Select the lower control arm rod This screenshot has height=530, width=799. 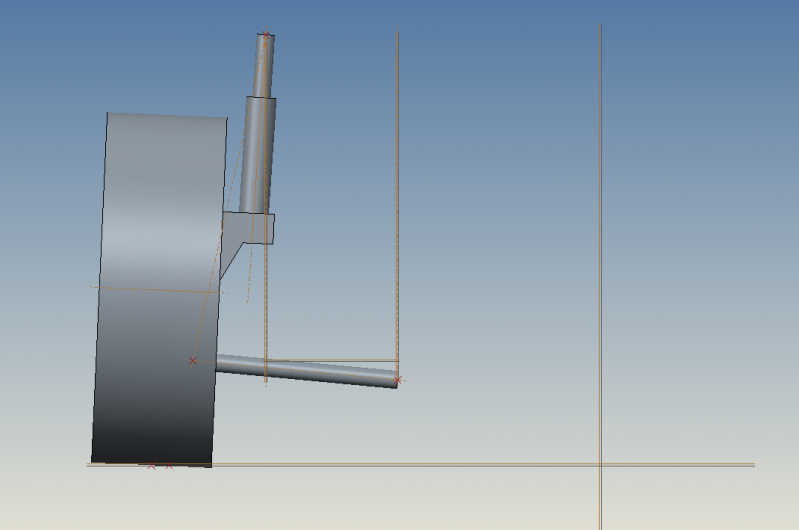tap(306, 370)
